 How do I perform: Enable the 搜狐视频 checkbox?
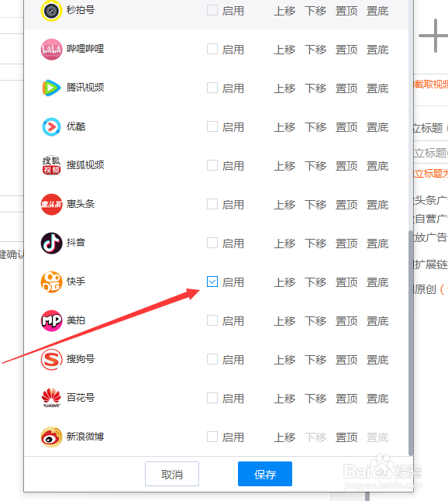[x=212, y=165]
